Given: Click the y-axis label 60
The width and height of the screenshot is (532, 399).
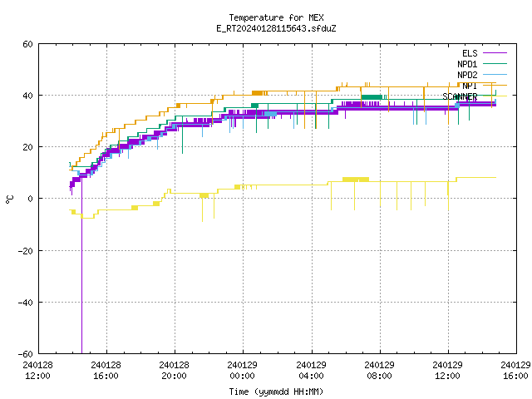Looking at the screenshot, I should [27, 44].
